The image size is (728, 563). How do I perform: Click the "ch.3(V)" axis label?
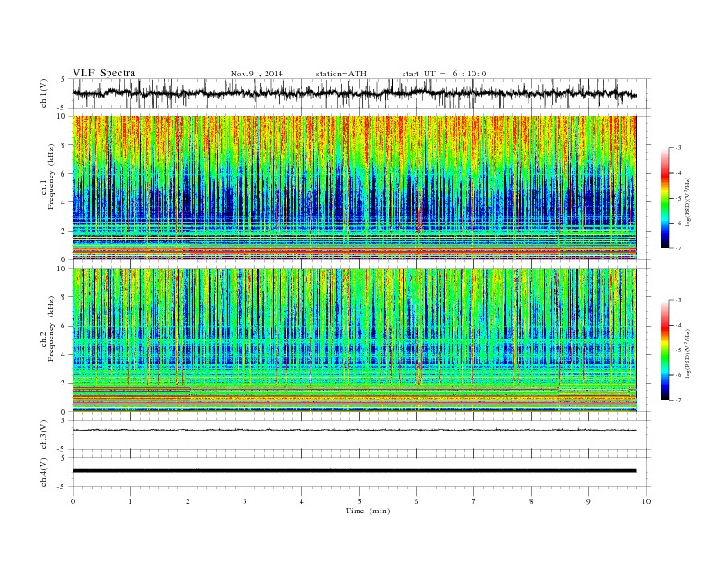(x=44, y=435)
